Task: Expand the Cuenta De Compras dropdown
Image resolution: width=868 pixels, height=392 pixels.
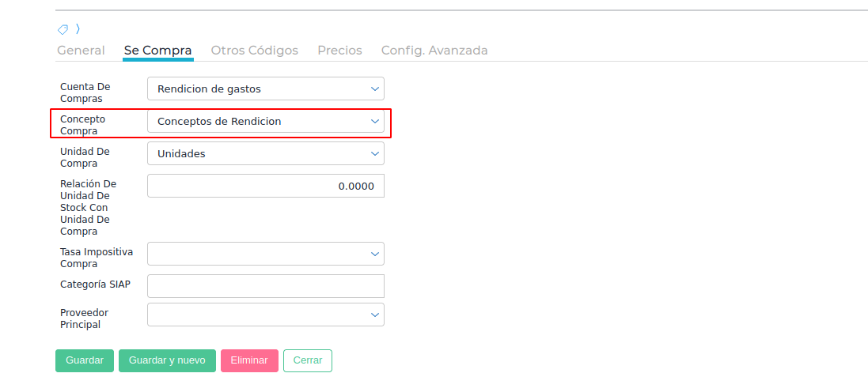Action: click(x=266, y=89)
